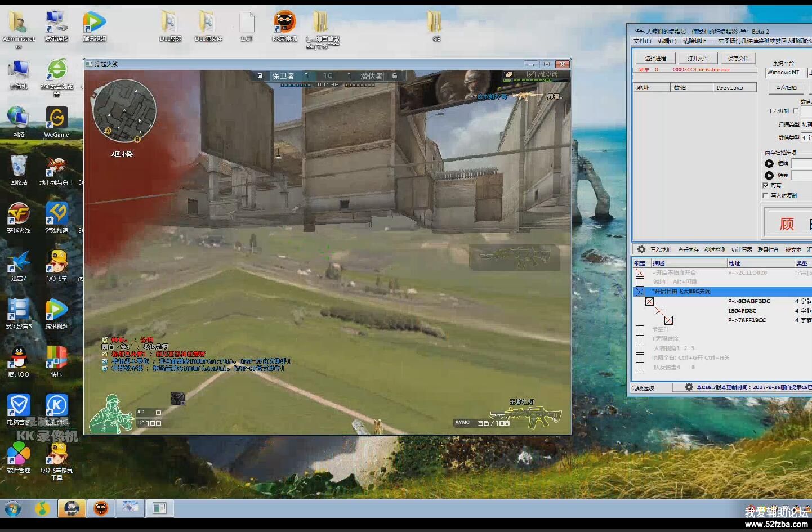Screen dimensions: 812x532
Task: Click the 结束 end address arrow button
Action: coord(769,175)
